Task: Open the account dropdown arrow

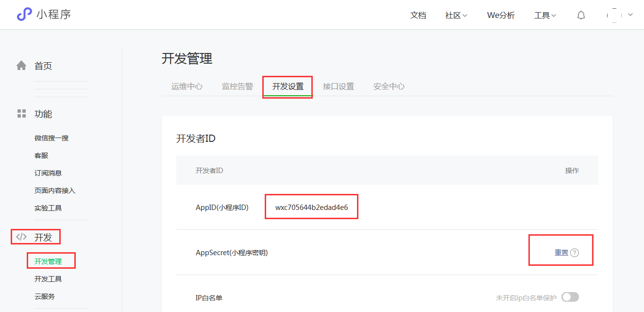Action: point(630,15)
